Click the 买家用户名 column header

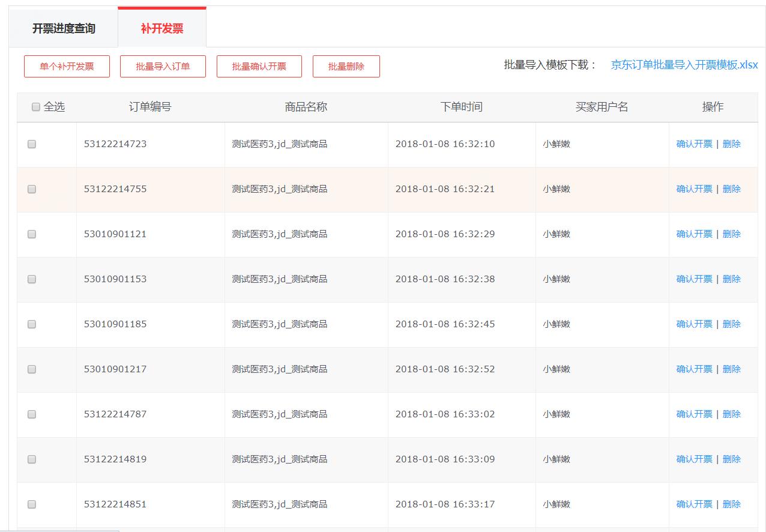pyautogui.click(x=602, y=107)
